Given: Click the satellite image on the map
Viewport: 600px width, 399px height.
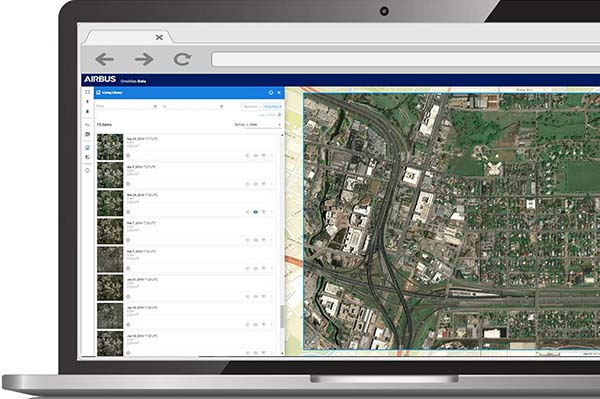Looking at the screenshot, I should pyautogui.click(x=452, y=221).
